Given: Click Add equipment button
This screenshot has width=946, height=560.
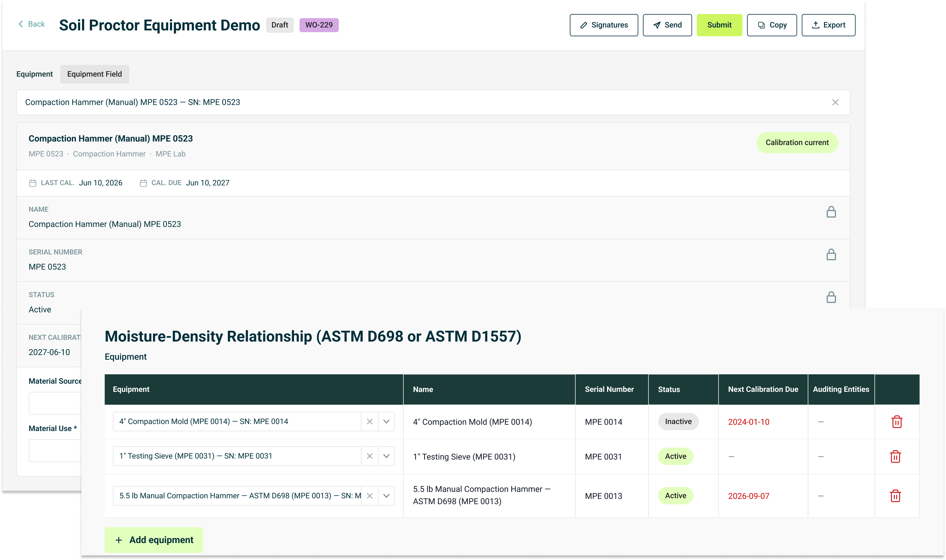Looking at the screenshot, I should click(x=154, y=540).
